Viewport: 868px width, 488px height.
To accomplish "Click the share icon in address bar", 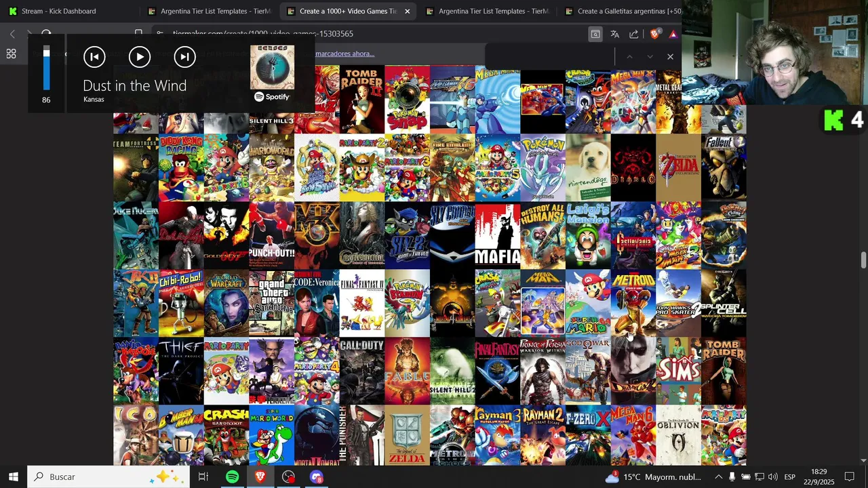I will click(633, 34).
